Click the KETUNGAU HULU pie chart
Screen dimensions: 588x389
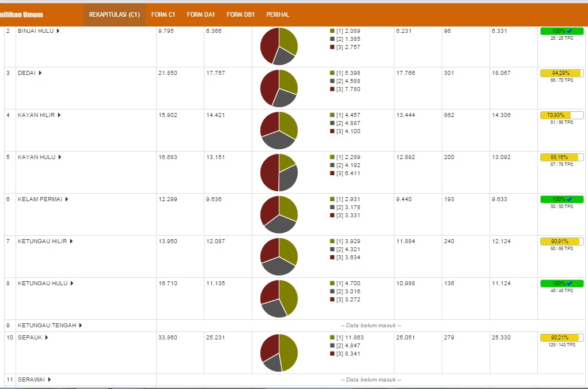(x=279, y=299)
